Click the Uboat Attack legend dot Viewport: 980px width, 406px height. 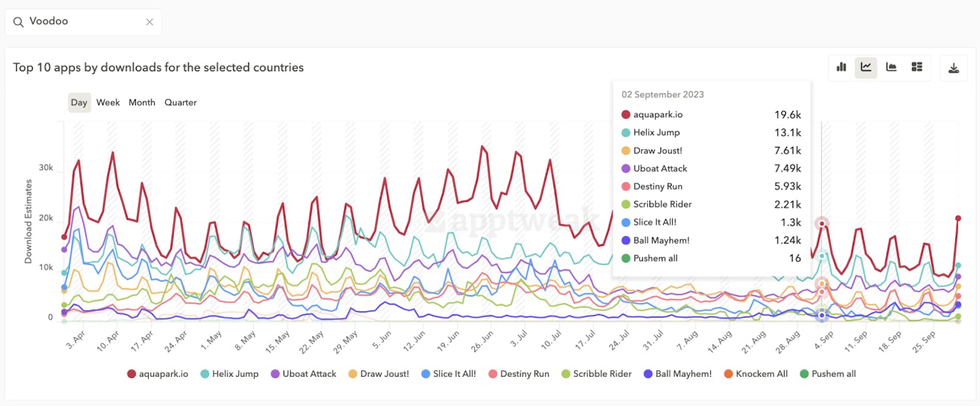click(274, 373)
